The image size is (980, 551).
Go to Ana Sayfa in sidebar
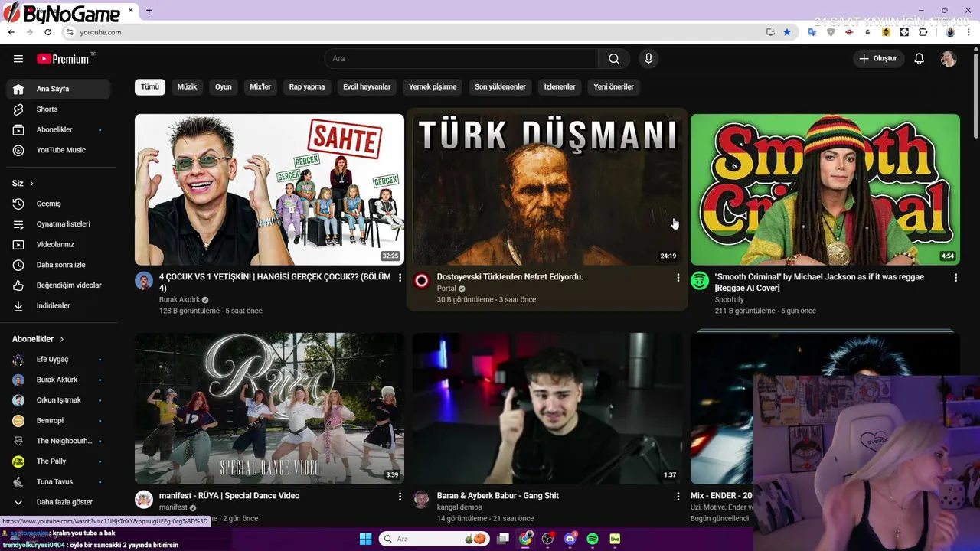point(58,89)
